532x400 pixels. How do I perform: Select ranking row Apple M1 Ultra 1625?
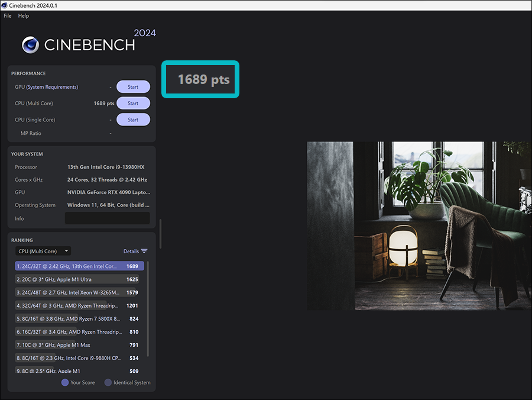coord(77,279)
